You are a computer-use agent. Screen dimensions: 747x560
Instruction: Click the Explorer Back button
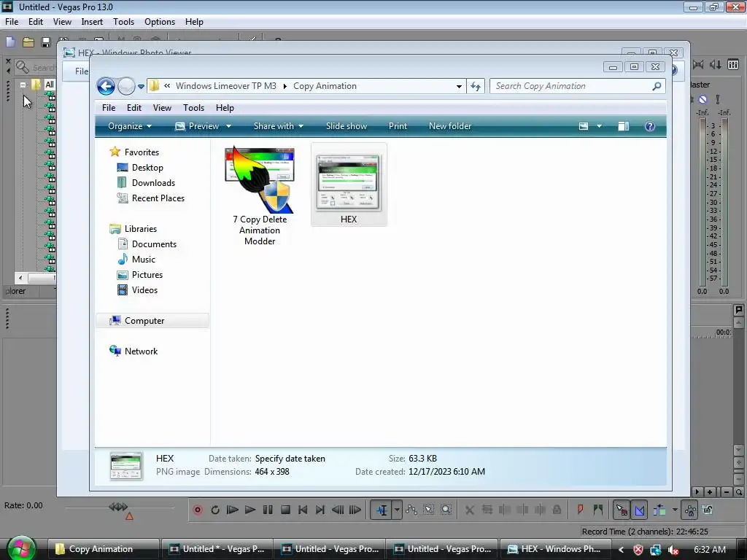click(107, 86)
